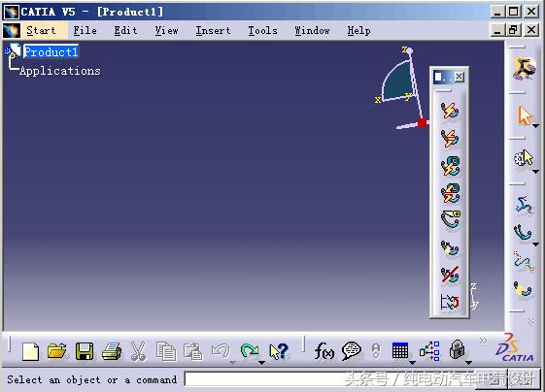This screenshot has height=392, width=545.
Task: Click second lightning tube icon in floating toolbar
Action: (x=450, y=139)
